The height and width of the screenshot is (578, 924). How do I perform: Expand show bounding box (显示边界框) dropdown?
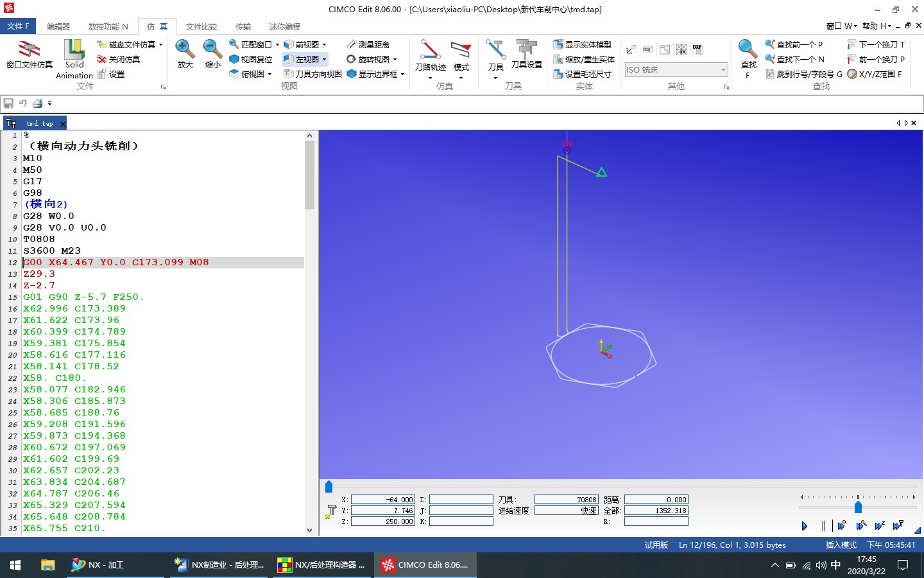coord(402,74)
